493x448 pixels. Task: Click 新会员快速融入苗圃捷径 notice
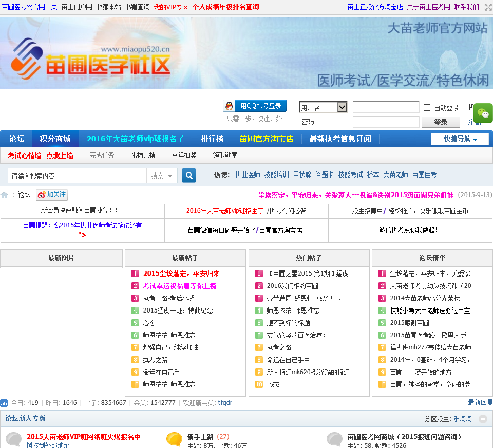click(80, 210)
